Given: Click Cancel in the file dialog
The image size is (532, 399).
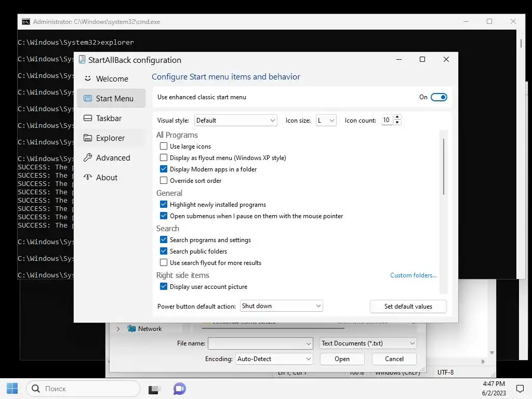Looking at the screenshot, I should 394,358.
